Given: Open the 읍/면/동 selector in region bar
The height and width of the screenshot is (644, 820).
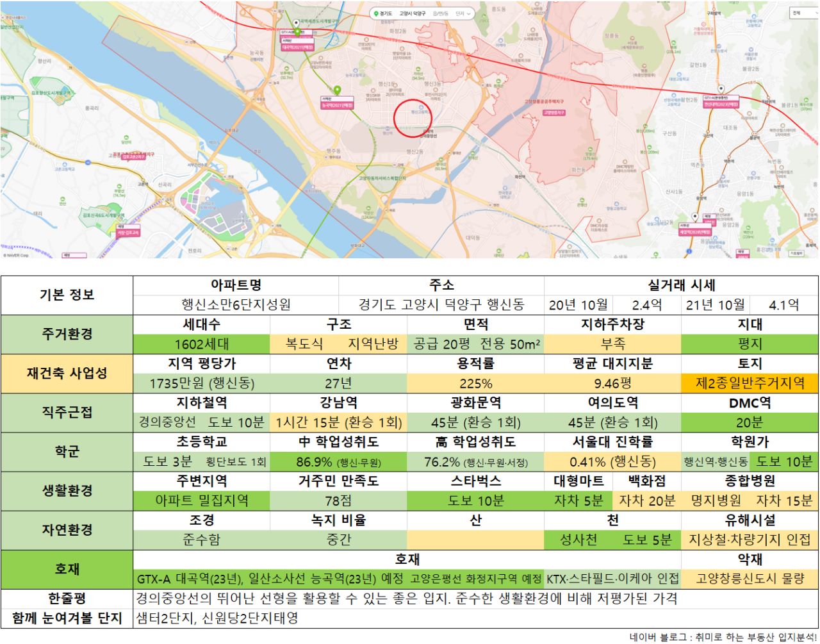Looking at the screenshot, I should (440, 13).
